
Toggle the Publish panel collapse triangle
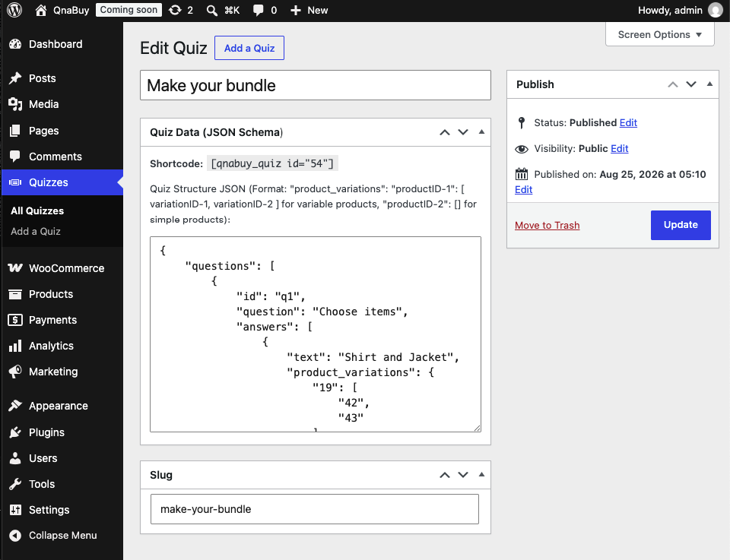coord(709,84)
